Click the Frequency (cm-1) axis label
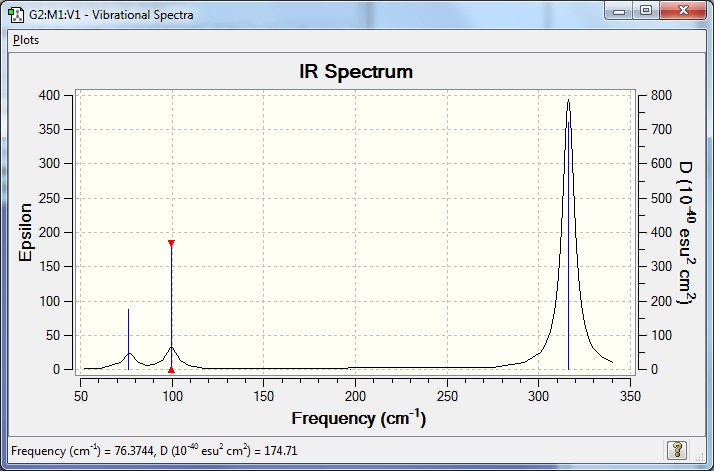Image resolution: width=714 pixels, height=471 pixels. coord(359,418)
